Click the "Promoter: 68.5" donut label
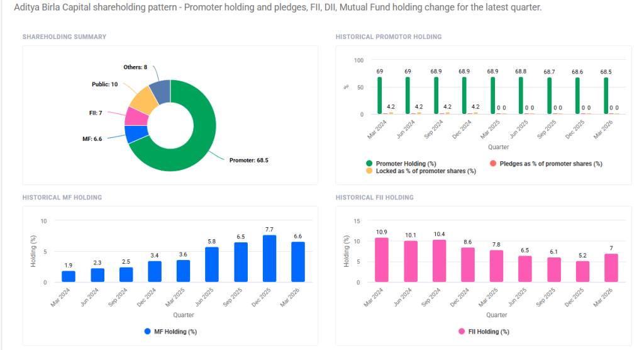Image resolution: width=644 pixels, height=350 pixels. point(248,161)
